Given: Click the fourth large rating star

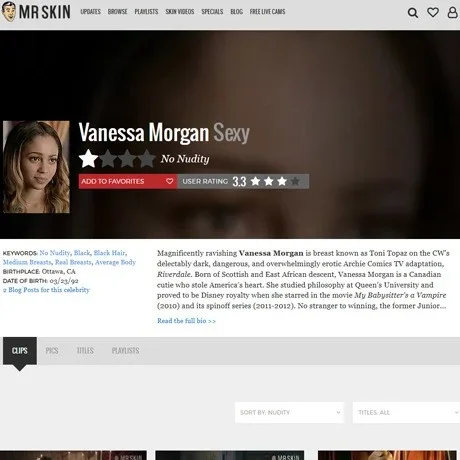Looking at the screenshot, I should [146, 159].
